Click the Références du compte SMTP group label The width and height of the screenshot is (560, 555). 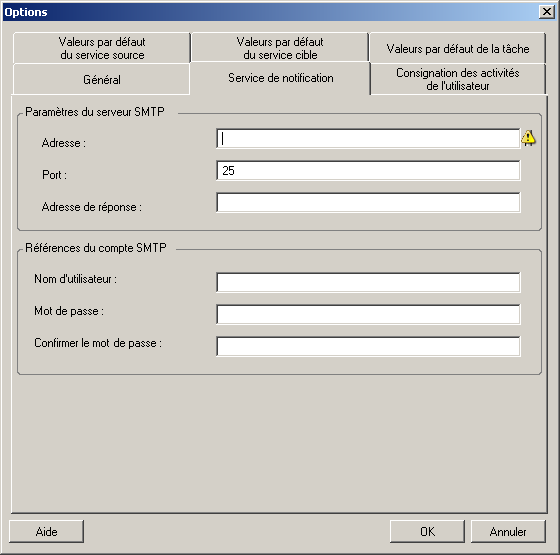(x=96, y=248)
